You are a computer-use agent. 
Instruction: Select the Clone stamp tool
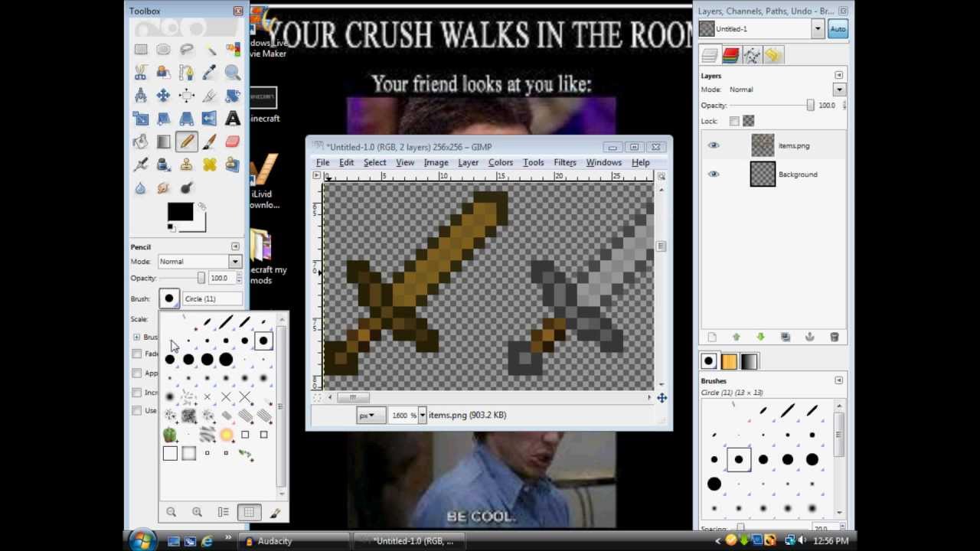tap(187, 165)
